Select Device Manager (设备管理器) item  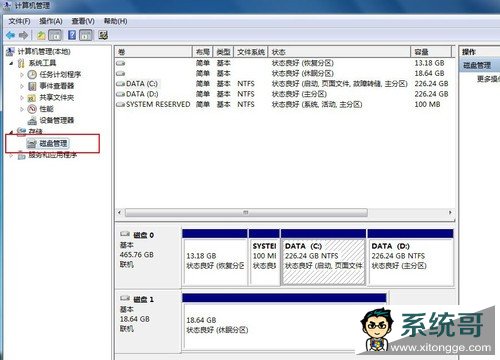click(x=57, y=120)
